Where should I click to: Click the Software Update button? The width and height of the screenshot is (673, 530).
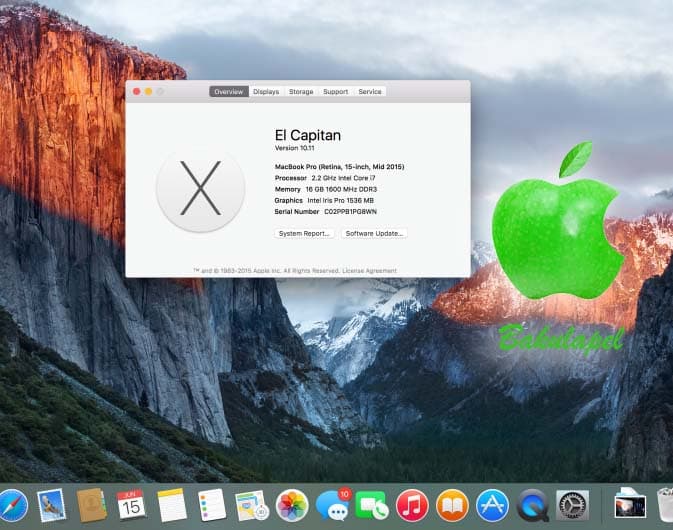(x=374, y=233)
